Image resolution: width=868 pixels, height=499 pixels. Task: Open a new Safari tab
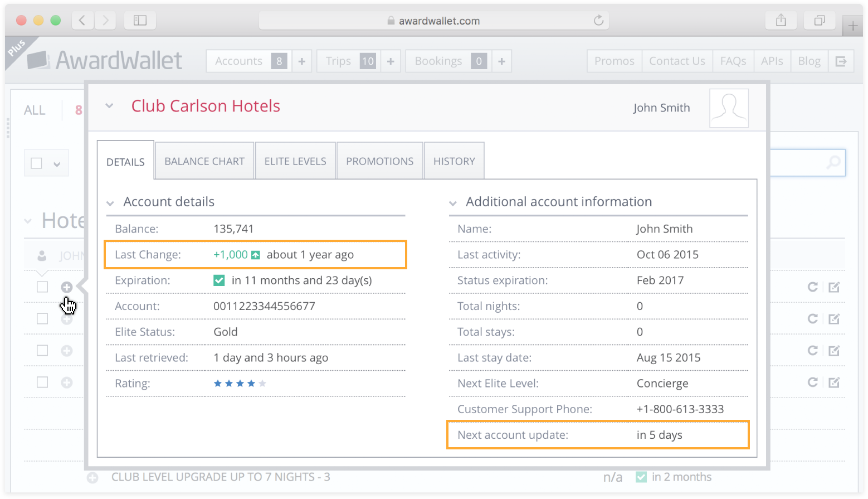(x=852, y=26)
